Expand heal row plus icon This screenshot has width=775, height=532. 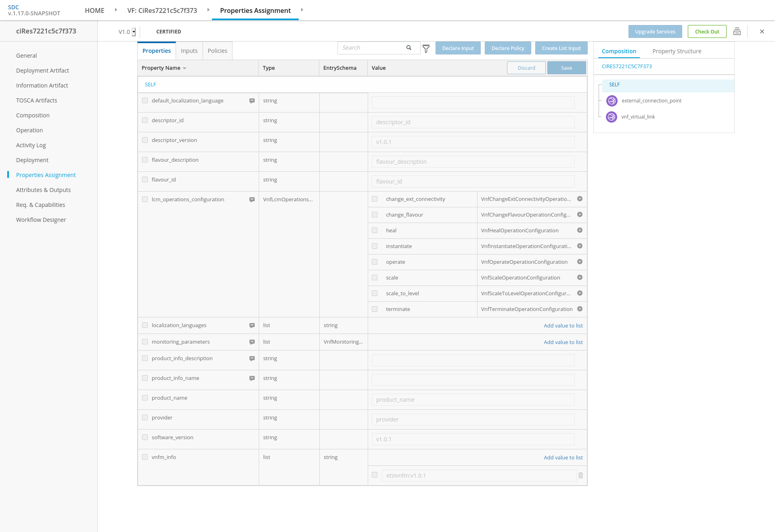[580, 230]
